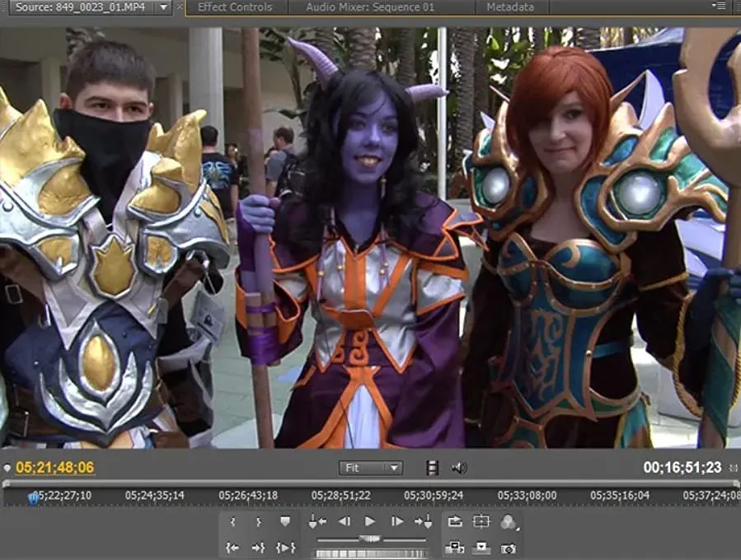The height and width of the screenshot is (560, 741).
Task: Go to next marker
Action: [x=424, y=521]
